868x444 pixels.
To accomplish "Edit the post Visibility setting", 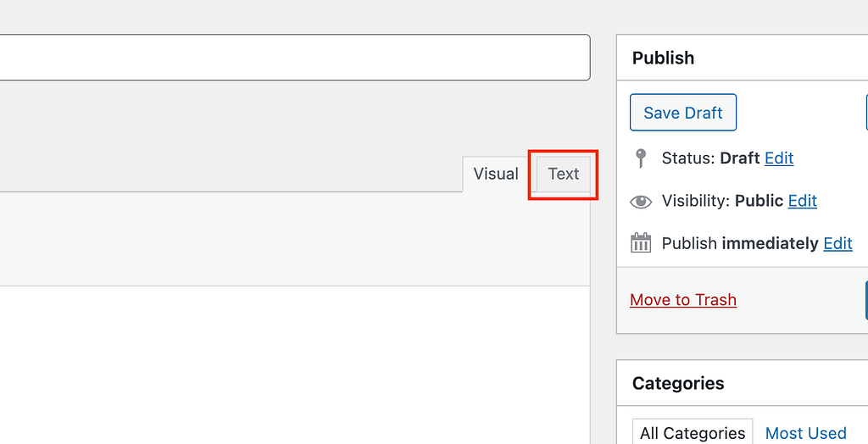I will pyautogui.click(x=802, y=201).
